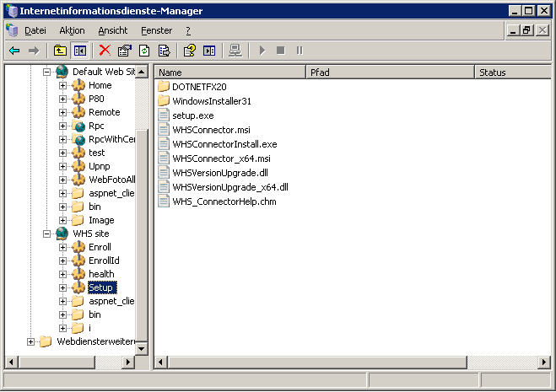Screen dimensions: 556x392
Task: Click list pane horizontal scroll left arrow
Action: pos(161,362)
